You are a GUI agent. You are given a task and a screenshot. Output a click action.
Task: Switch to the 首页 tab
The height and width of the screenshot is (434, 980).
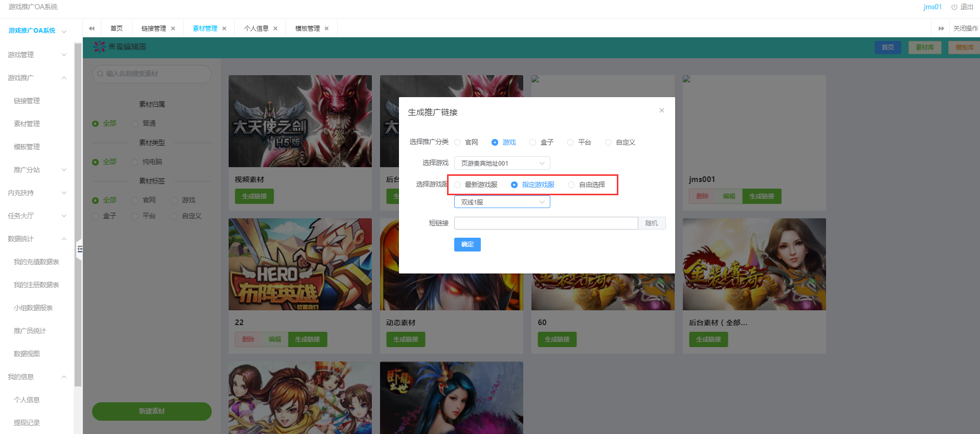(117, 29)
